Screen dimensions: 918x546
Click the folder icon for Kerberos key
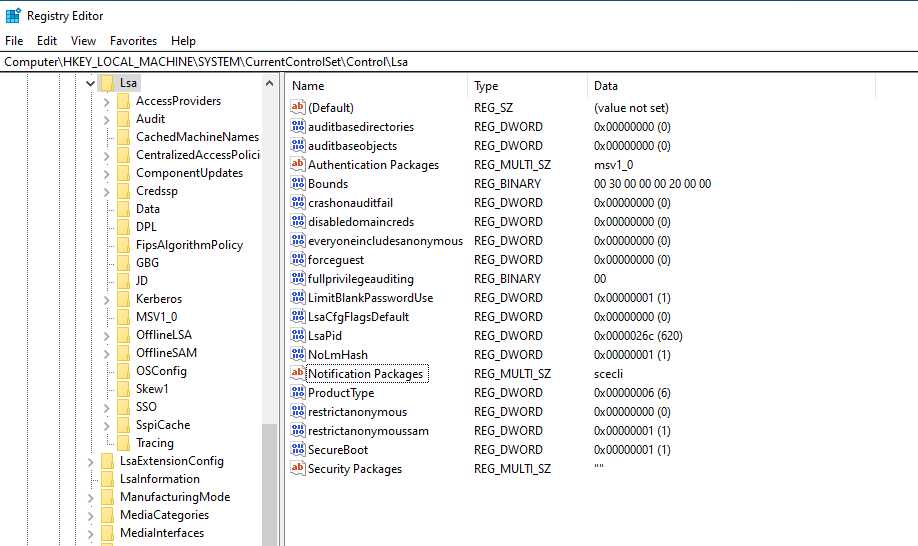(123, 299)
